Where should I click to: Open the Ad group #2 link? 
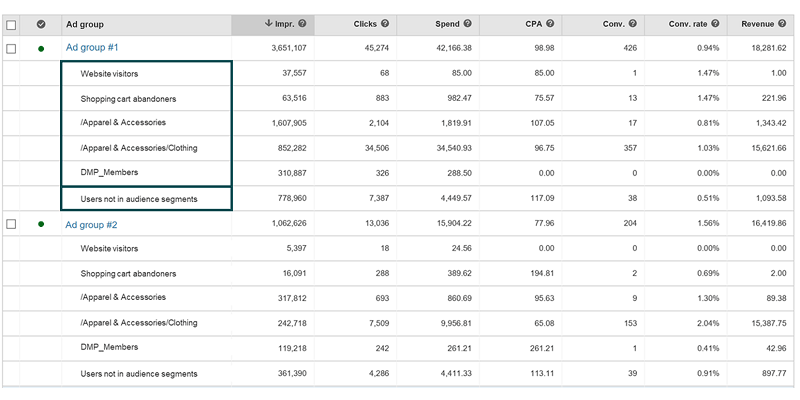[92, 224]
